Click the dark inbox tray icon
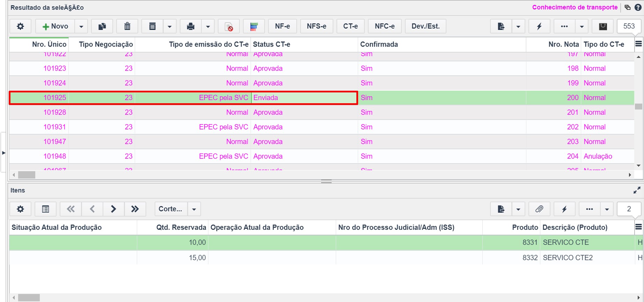The width and height of the screenshot is (644, 302). click(x=603, y=26)
